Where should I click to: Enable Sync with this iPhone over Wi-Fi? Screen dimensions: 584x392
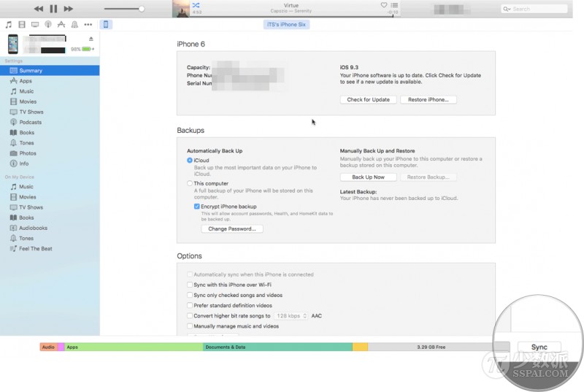190,285
